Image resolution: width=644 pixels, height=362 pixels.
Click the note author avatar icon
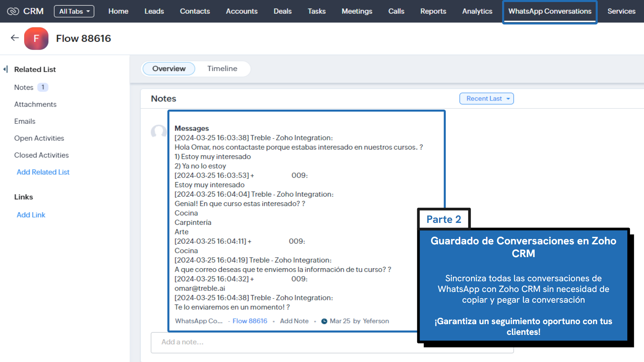tap(158, 132)
